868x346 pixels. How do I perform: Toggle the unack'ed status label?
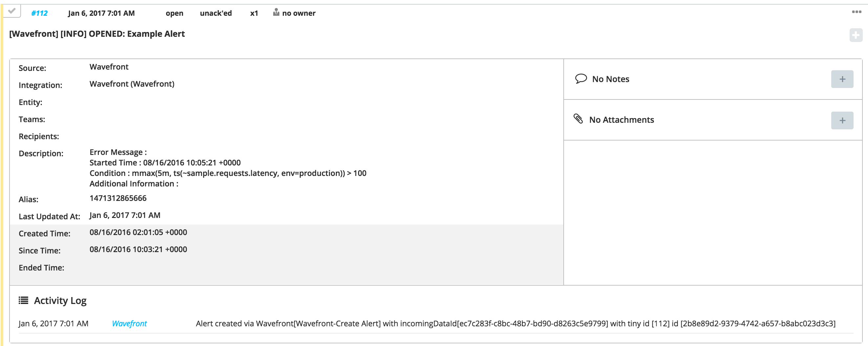[216, 13]
